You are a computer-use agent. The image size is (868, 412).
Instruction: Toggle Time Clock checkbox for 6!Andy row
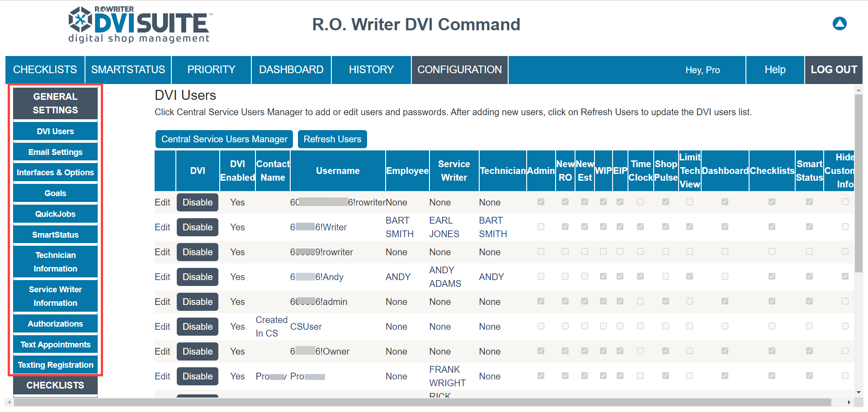640,276
